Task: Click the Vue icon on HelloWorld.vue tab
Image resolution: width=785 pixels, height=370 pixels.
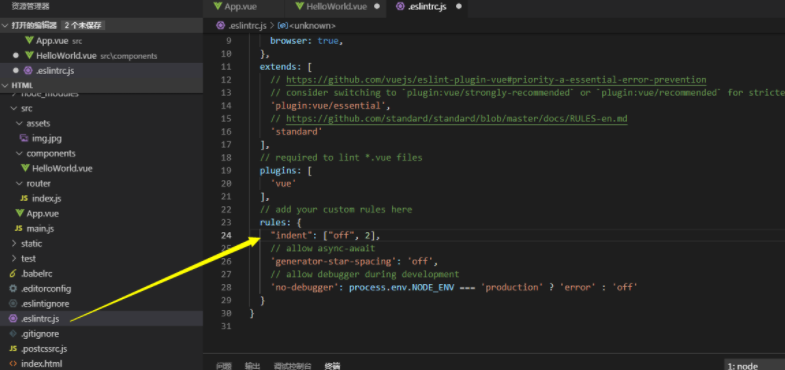Action: point(299,7)
